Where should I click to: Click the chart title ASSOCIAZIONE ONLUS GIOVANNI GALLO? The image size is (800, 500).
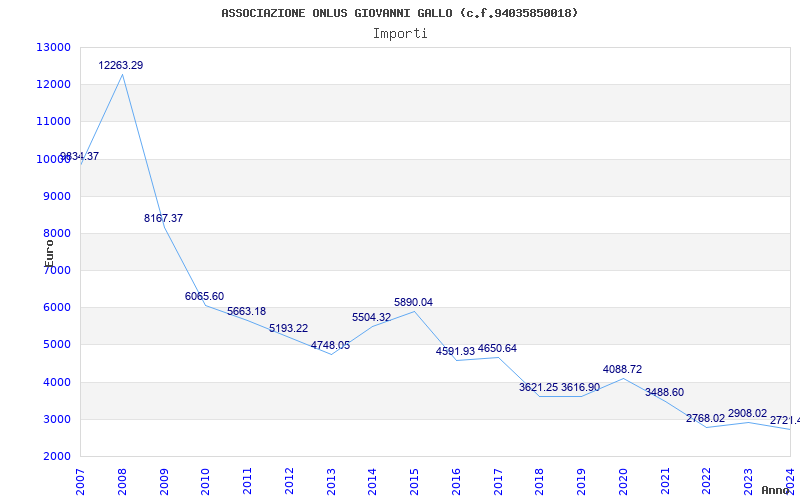click(399, 13)
